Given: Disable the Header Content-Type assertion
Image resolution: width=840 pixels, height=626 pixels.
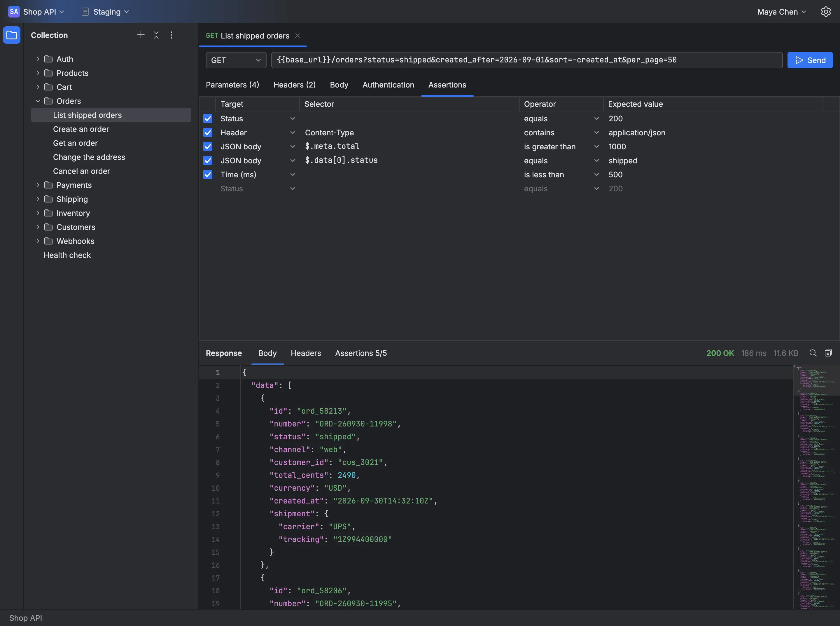Looking at the screenshot, I should click(208, 133).
